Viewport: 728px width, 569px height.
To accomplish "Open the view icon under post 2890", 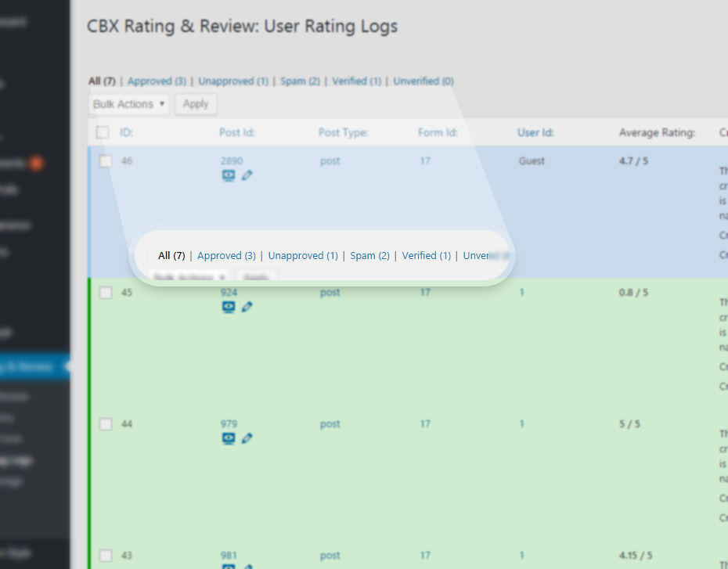I will click(x=229, y=175).
